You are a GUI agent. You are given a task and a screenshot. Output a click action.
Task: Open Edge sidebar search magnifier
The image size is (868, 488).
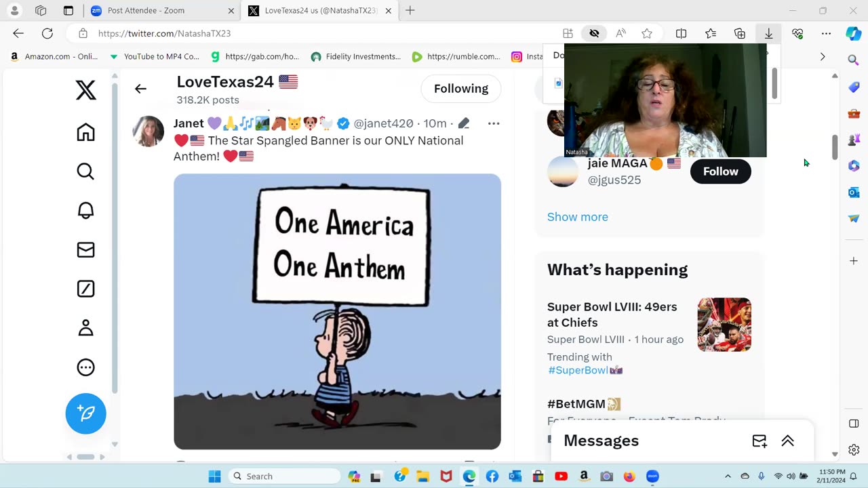[854, 60]
